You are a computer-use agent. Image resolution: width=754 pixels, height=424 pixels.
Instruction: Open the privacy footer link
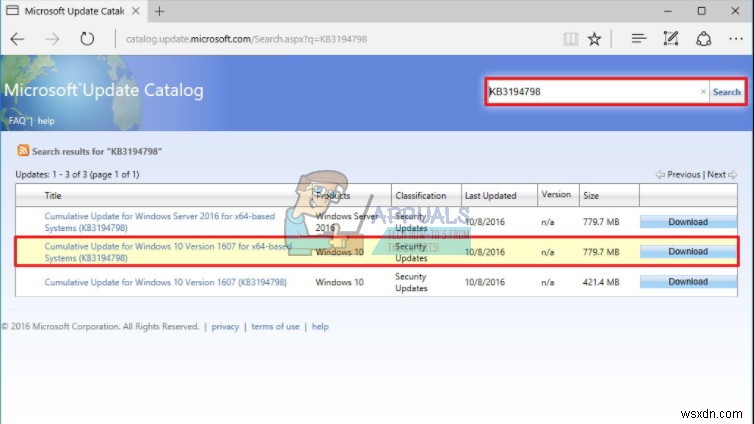click(x=225, y=326)
